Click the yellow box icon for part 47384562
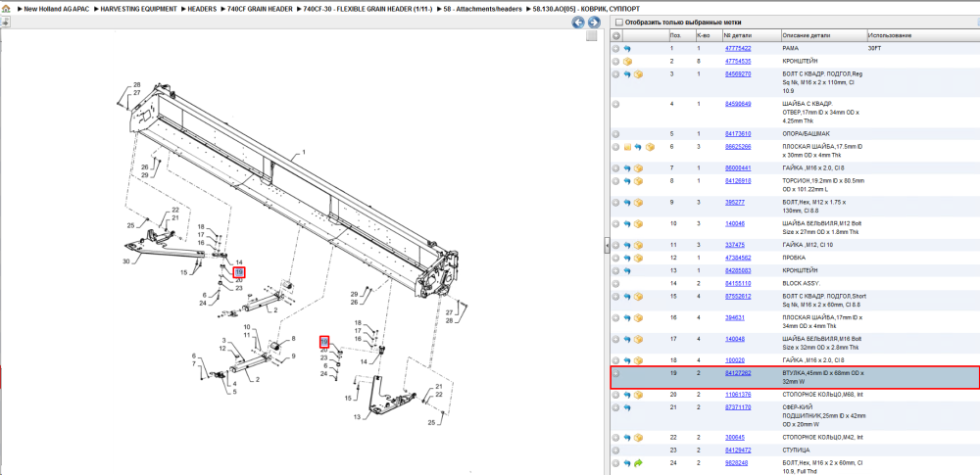The width and height of the screenshot is (980, 475). (638, 259)
